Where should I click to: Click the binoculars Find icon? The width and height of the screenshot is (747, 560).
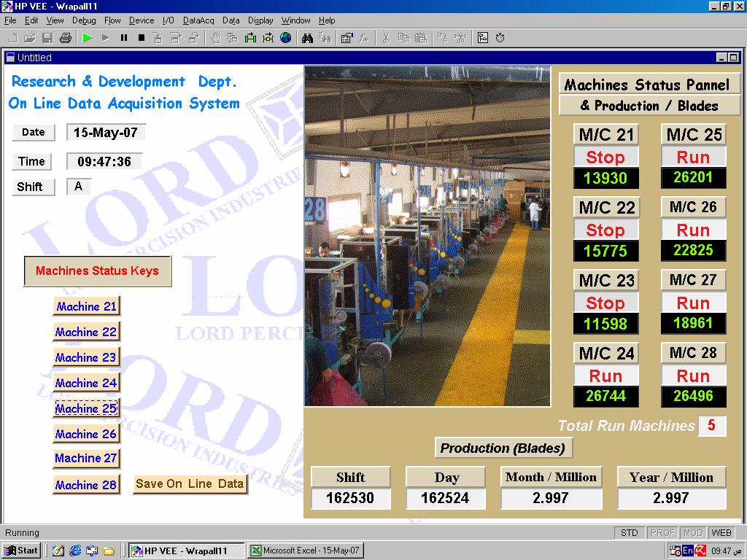[x=307, y=38]
